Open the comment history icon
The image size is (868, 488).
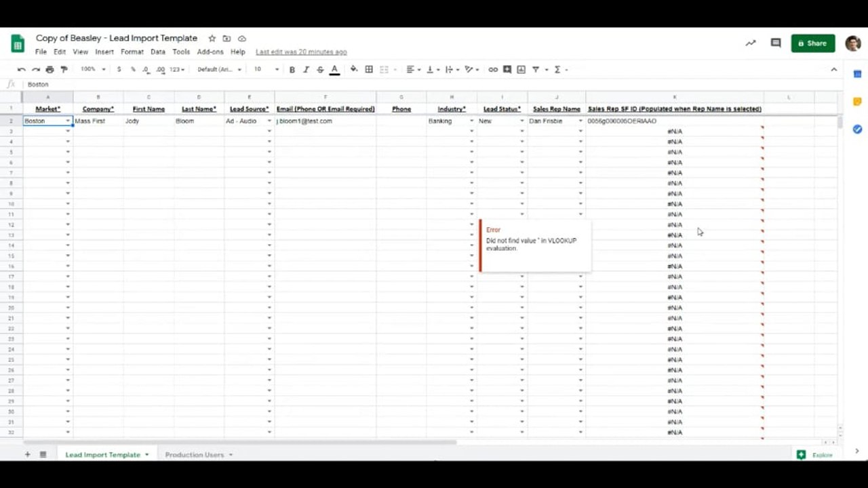[776, 43]
